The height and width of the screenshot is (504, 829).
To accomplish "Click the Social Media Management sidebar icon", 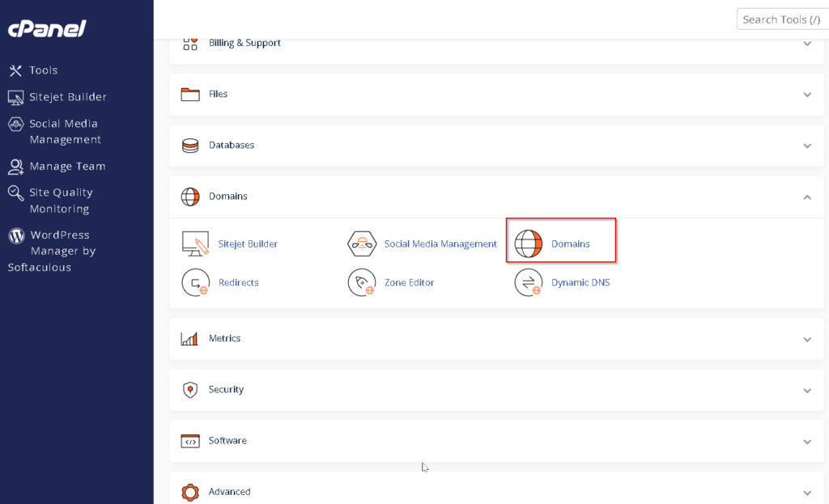I will 16,124.
